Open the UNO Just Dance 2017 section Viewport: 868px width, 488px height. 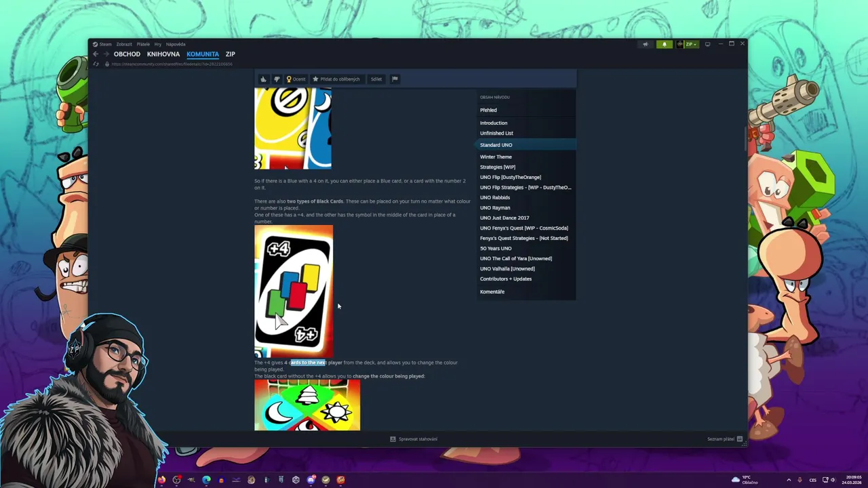(505, 218)
